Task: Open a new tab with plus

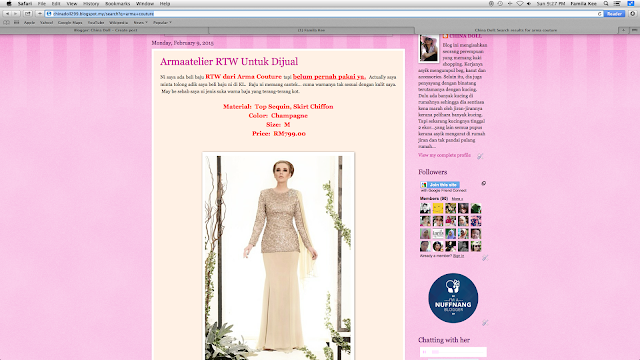Action: (x=624, y=30)
